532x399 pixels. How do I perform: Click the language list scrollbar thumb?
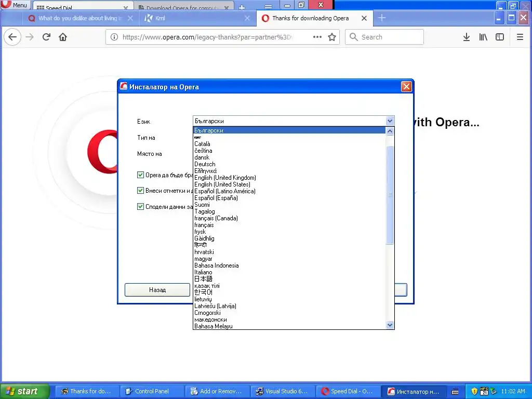tap(390, 195)
